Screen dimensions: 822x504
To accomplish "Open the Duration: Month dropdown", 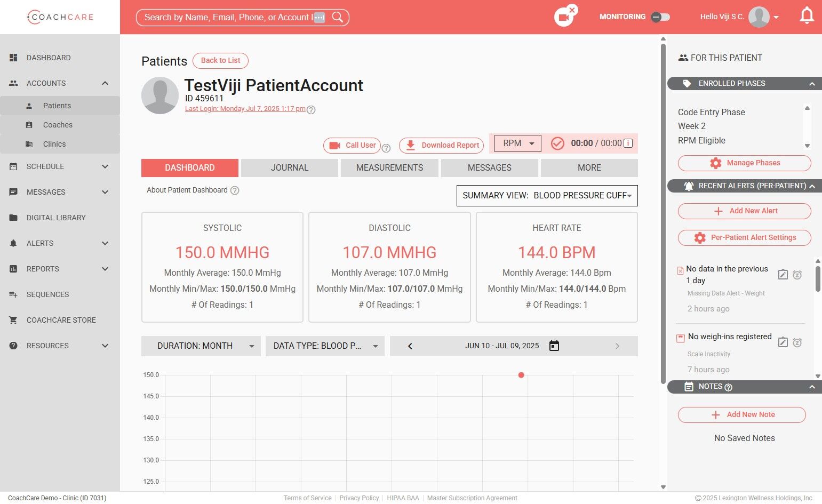I will pyautogui.click(x=201, y=346).
